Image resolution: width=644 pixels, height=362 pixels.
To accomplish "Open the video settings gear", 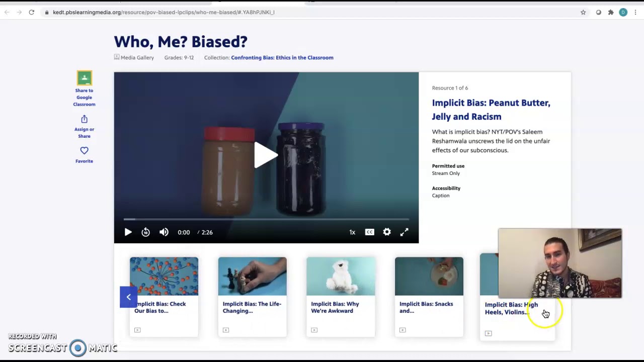I will pyautogui.click(x=387, y=232).
